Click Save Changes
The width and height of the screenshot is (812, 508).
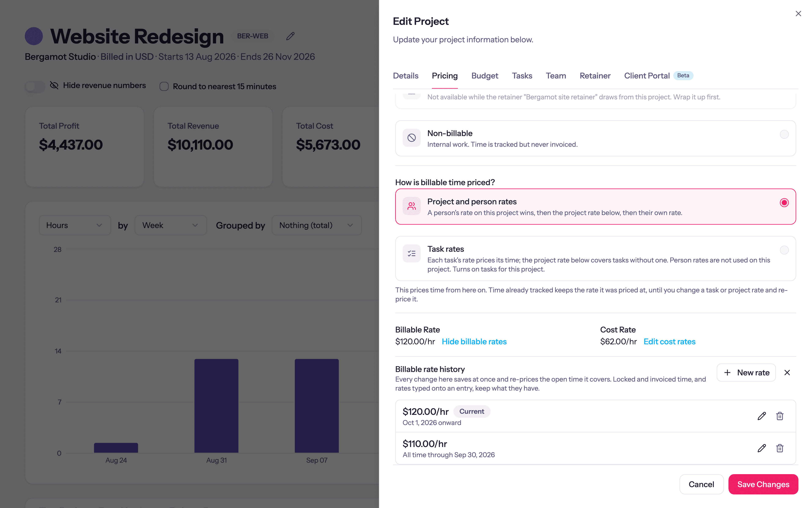click(763, 484)
